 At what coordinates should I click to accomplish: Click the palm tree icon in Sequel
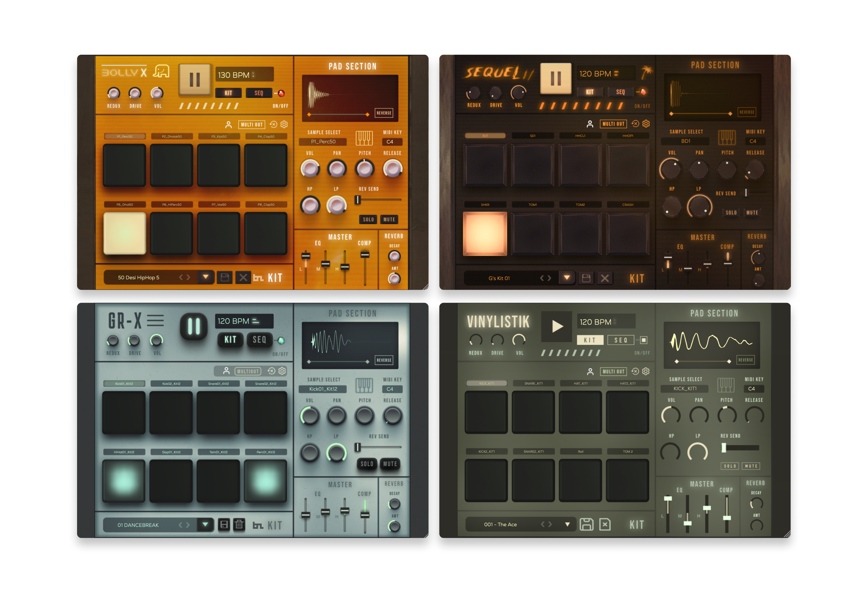click(646, 72)
